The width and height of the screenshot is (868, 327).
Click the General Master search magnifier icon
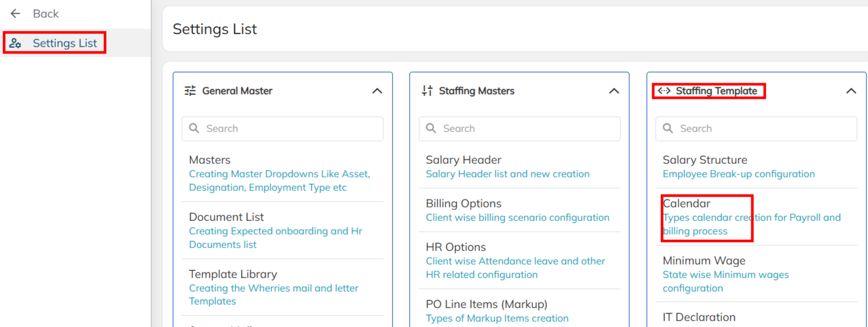click(x=194, y=128)
